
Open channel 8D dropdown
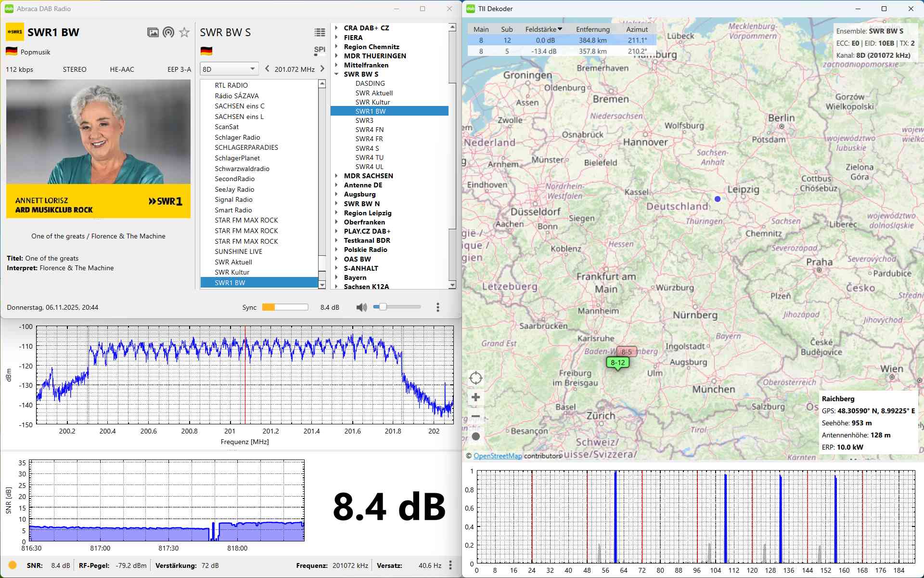229,69
